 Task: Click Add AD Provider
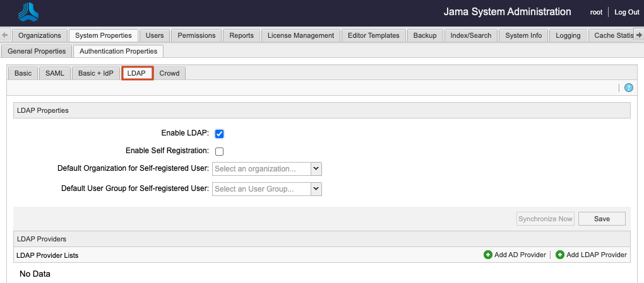coord(515,255)
